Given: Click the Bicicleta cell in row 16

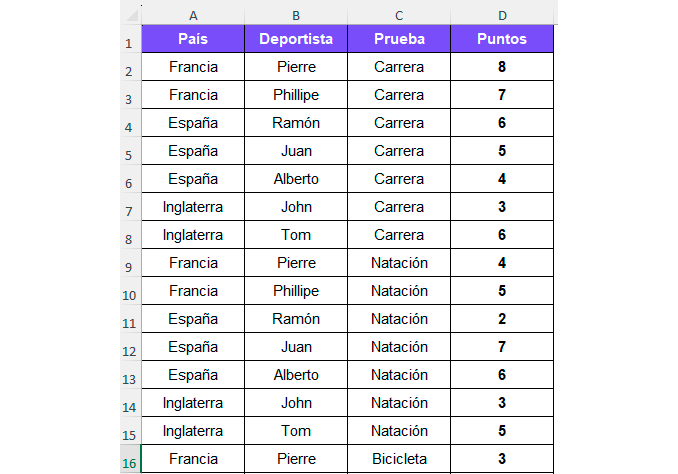Looking at the screenshot, I should pos(399,459).
